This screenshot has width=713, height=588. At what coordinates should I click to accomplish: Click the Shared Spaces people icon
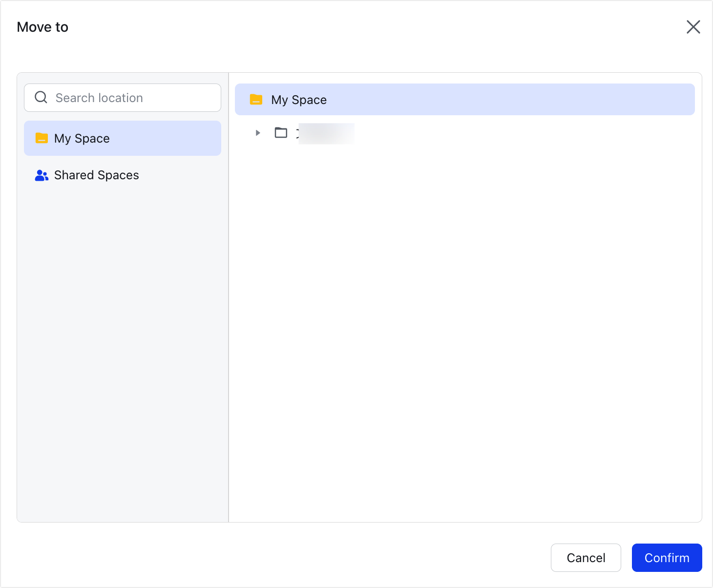[x=41, y=175]
